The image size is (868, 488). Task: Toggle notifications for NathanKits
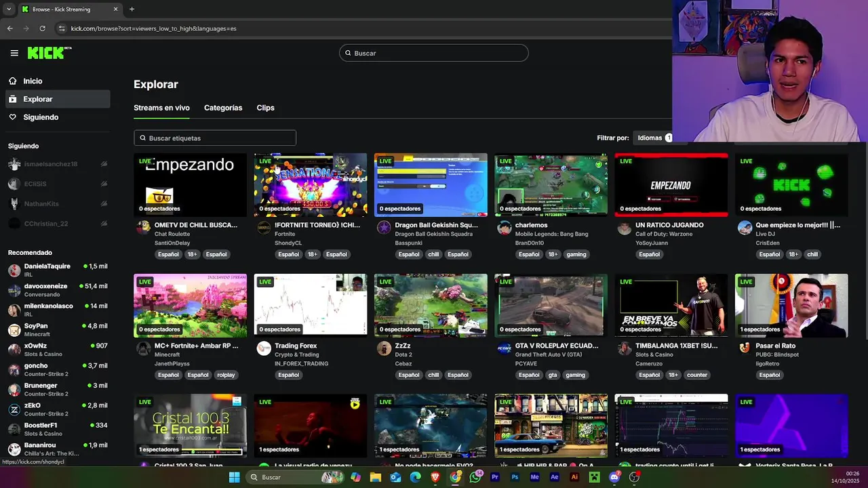coord(104,203)
